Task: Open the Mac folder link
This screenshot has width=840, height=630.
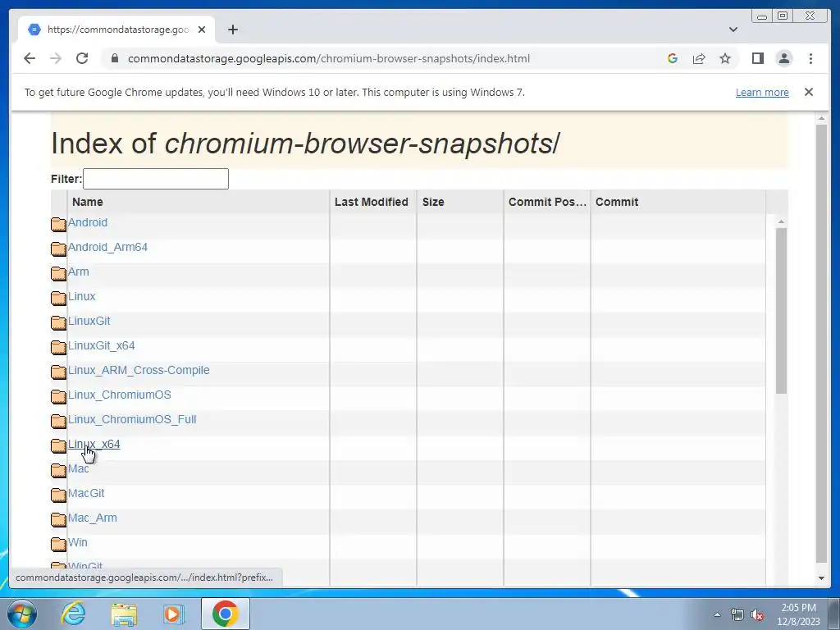Action: (x=78, y=468)
